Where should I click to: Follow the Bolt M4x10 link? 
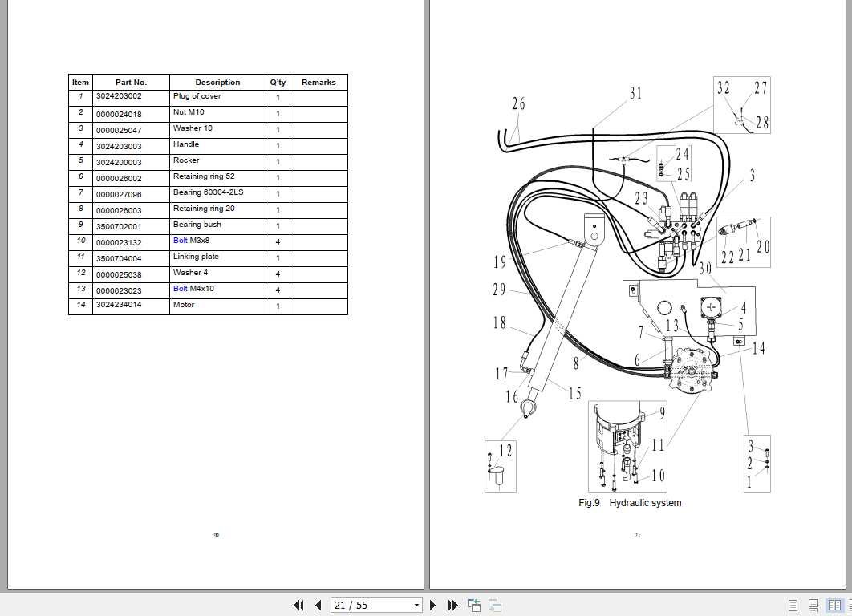(x=180, y=289)
